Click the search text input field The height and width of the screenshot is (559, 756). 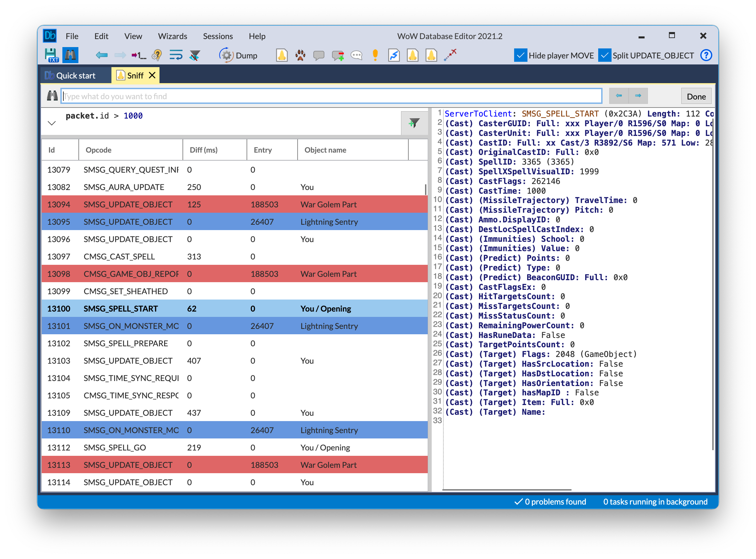tap(331, 97)
